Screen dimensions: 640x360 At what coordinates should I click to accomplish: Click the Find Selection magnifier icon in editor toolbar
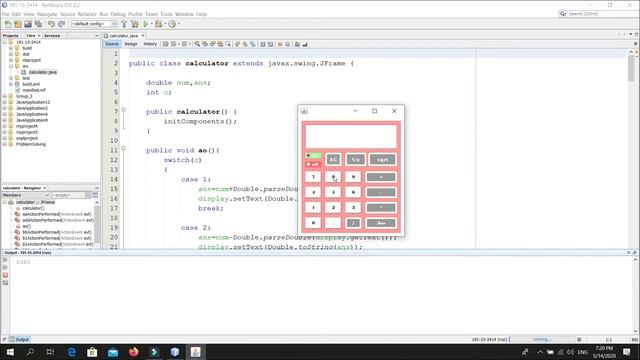tap(197, 44)
